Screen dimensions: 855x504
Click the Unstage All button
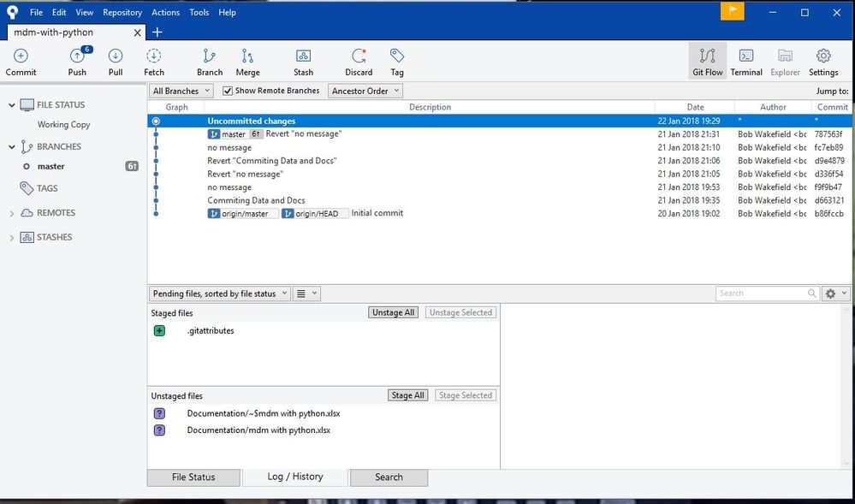click(x=393, y=312)
